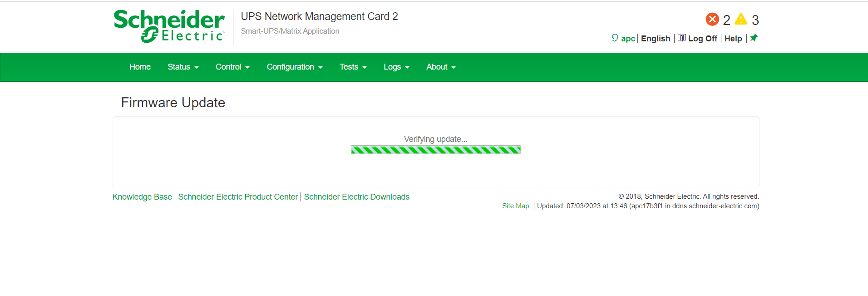Expand the Control menu

[x=232, y=67]
